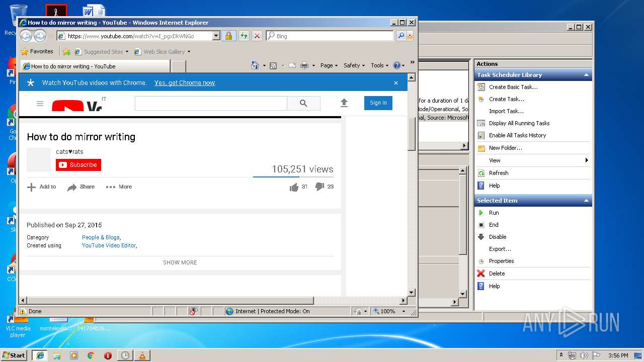Select the How to do mirror writing tab
Screen dimensions: 644x362
(x=95, y=66)
